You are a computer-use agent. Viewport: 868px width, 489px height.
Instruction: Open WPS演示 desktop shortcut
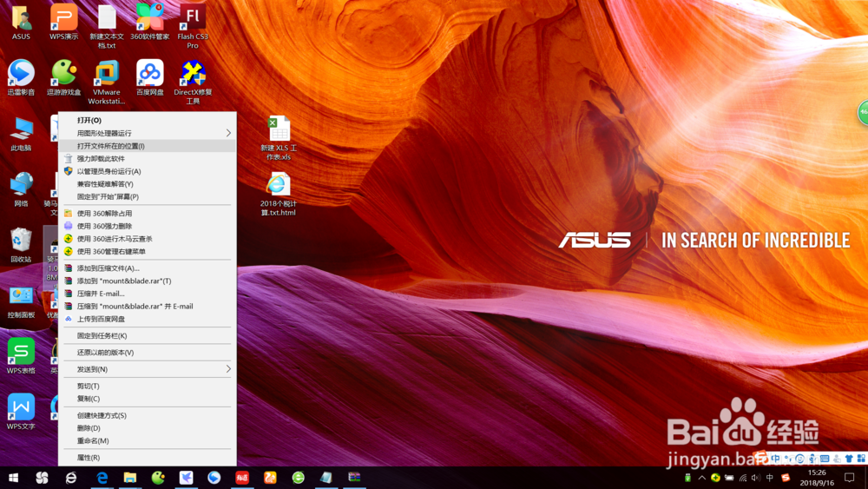click(x=63, y=23)
